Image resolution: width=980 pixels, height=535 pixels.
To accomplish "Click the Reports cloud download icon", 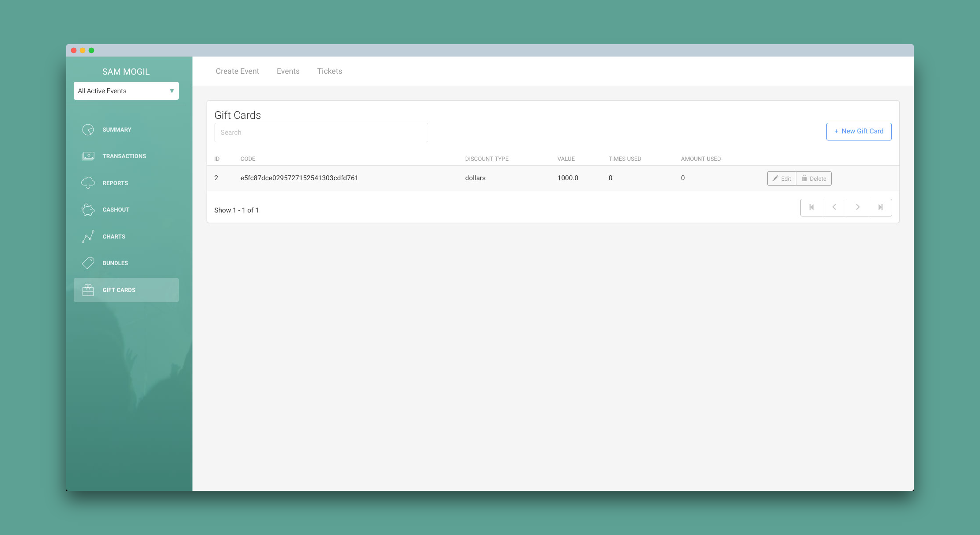I will point(88,183).
